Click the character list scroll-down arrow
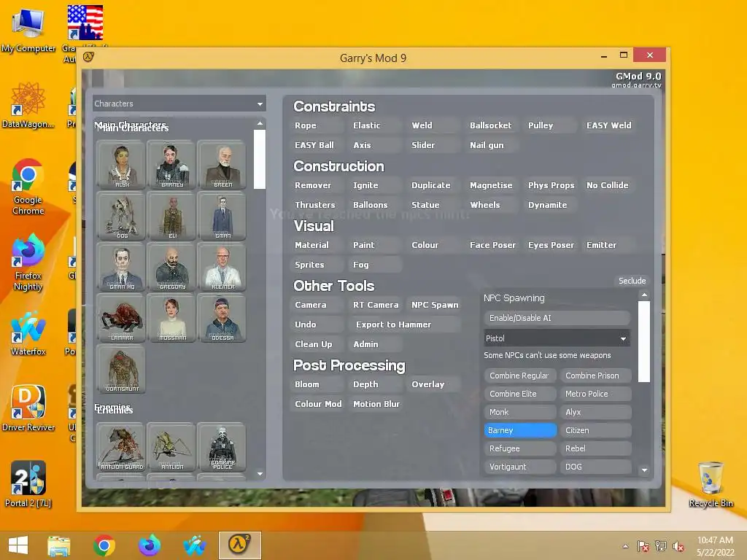This screenshot has width=747, height=560. pyautogui.click(x=260, y=474)
